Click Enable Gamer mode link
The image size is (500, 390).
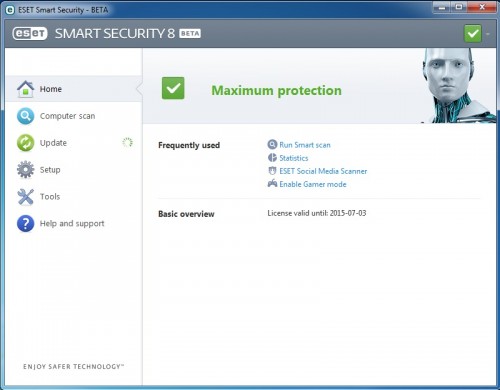click(x=313, y=184)
